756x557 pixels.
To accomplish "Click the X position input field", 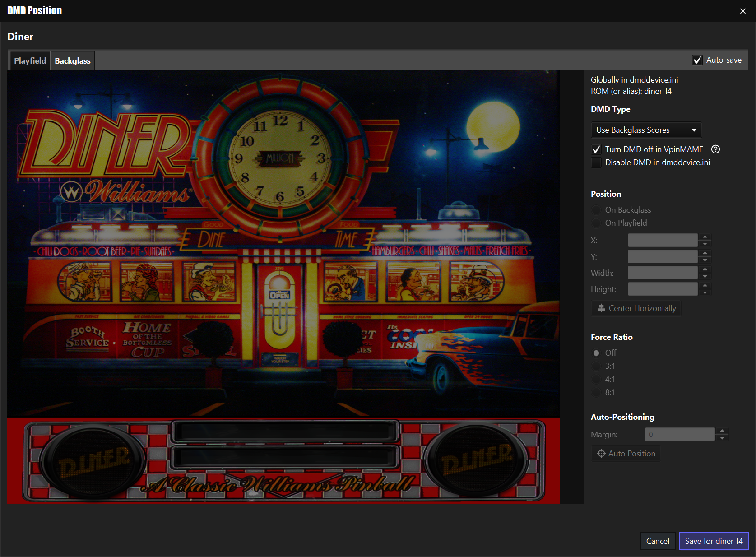I will tap(663, 240).
